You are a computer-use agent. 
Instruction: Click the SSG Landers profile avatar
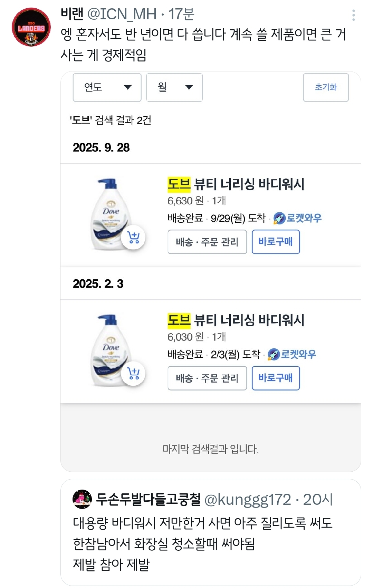31,27
